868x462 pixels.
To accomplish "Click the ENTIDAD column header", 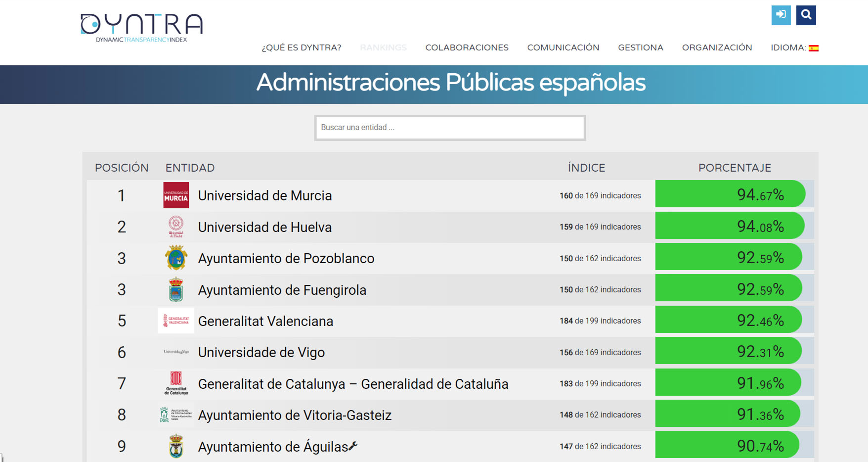I will click(190, 168).
